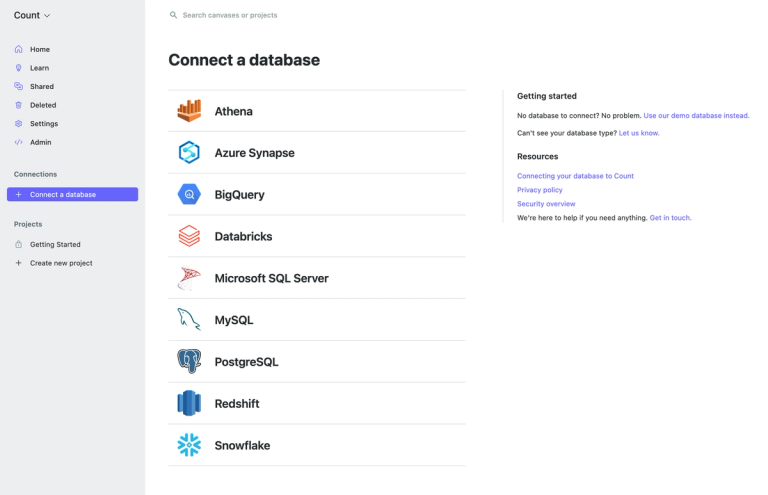Click the Athena database logo icon

pyautogui.click(x=189, y=111)
